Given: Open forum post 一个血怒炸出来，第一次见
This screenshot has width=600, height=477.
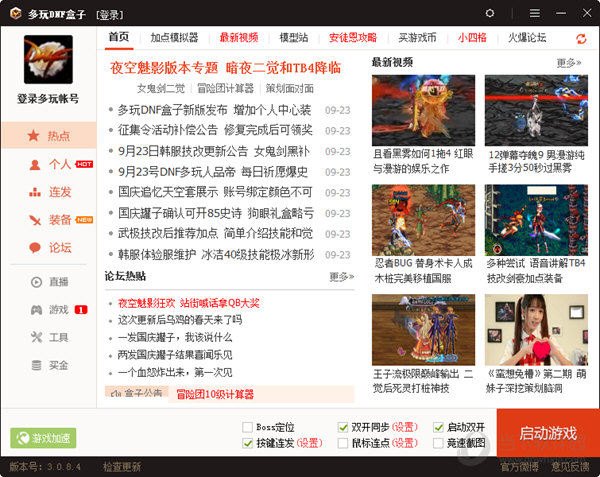Looking at the screenshot, I should (x=175, y=372).
